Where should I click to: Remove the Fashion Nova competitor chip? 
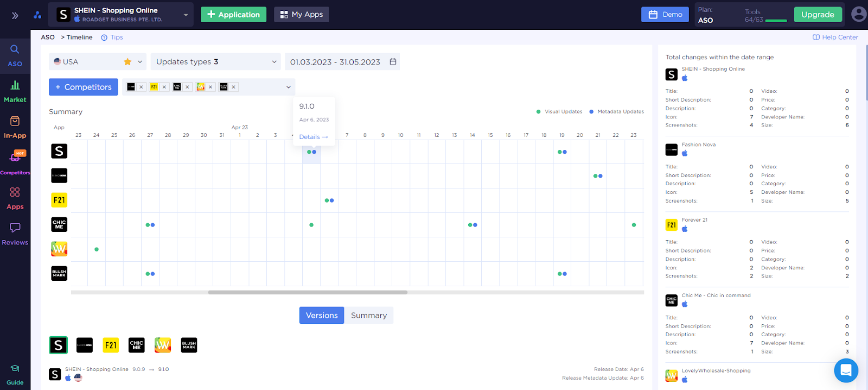coord(141,87)
